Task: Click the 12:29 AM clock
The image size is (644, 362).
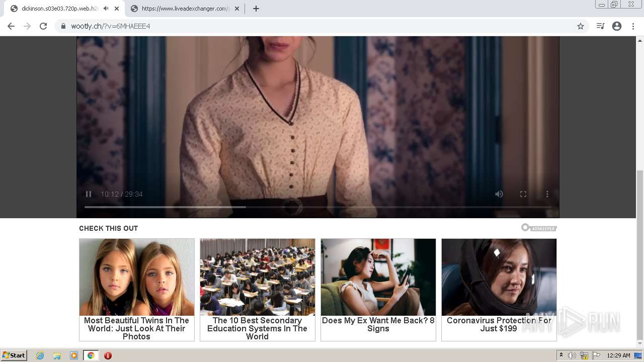Action: point(618,355)
